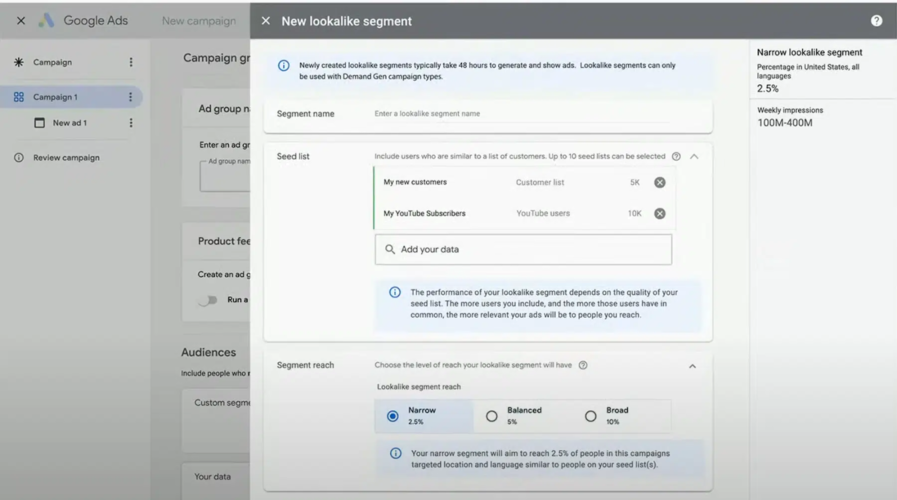Select New ad 1 in sidebar
897x500 pixels.
click(69, 123)
